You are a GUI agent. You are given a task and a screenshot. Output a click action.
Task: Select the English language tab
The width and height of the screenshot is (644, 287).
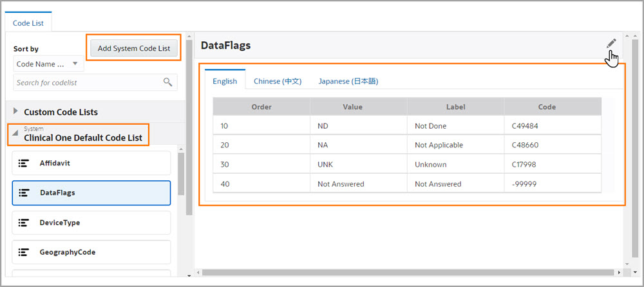pyautogui.click(x=225, y=81)
